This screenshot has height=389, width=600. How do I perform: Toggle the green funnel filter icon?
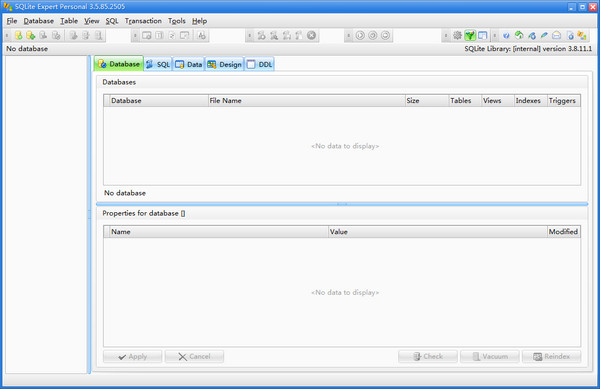coord(470,36)
